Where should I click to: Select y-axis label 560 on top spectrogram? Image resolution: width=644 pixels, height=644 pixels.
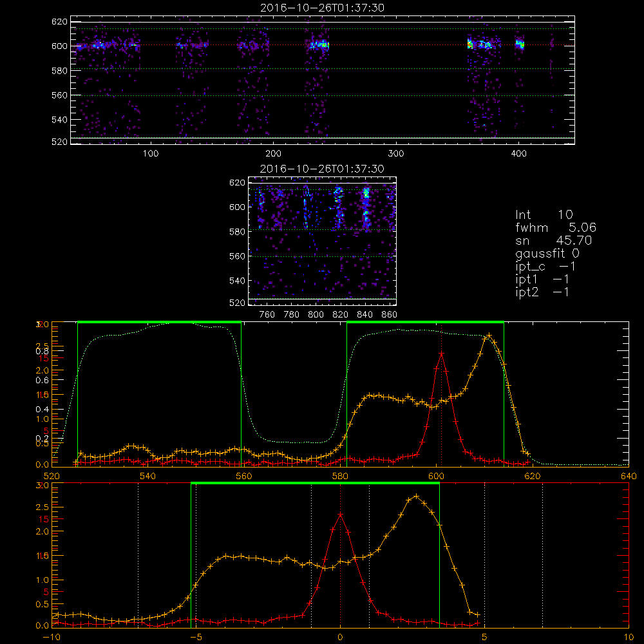click(59, 95)
